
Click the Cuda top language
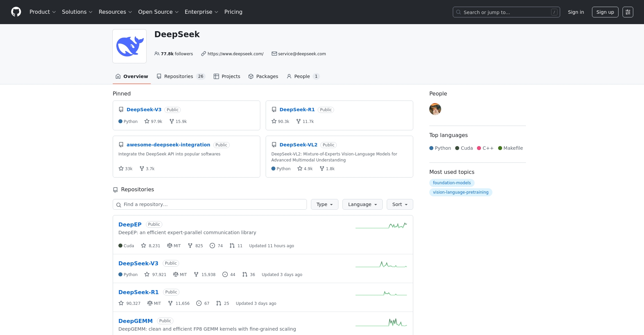click(464, 148)
